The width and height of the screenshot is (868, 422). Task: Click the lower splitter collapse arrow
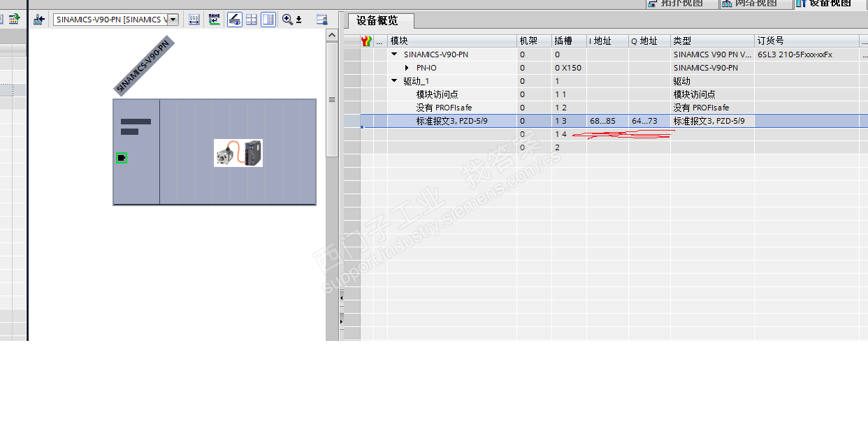pos(342,321)
